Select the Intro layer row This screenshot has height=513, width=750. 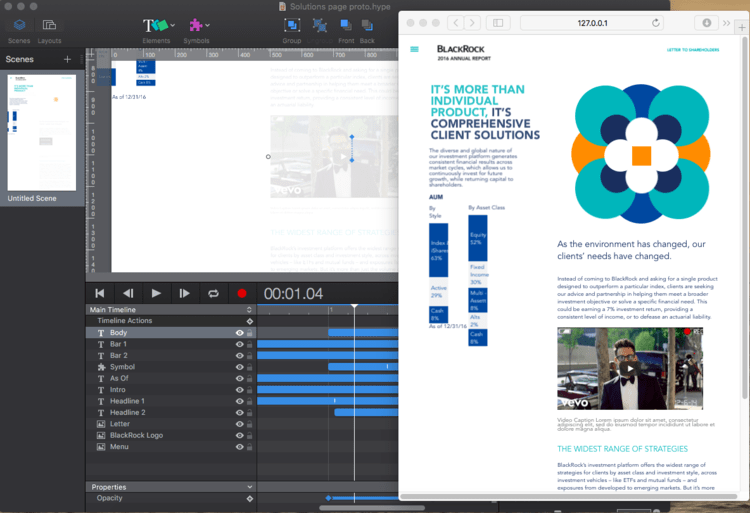[171, 390]
